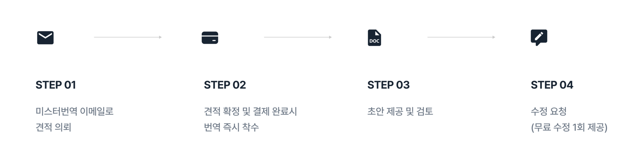644x163 pixels.
Task: Click the 초안 제공 및 검토 text
Action: 400,111
